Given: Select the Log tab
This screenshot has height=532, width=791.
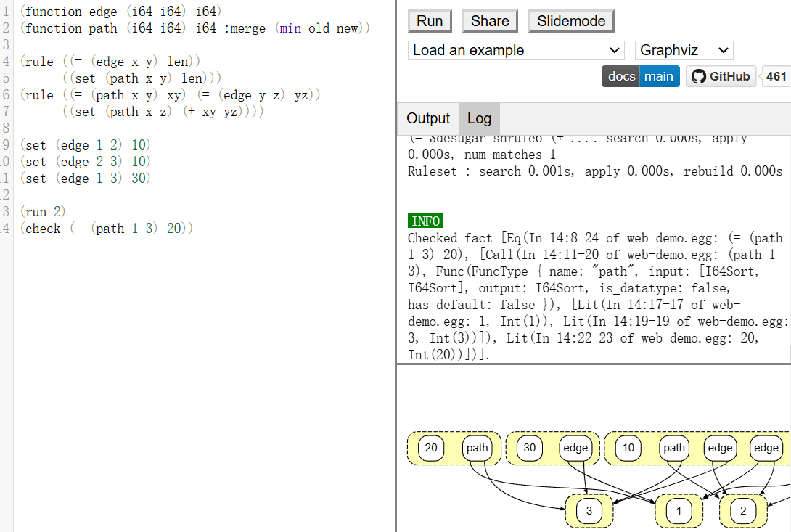Looking at the screenshot, I should 479,118.
